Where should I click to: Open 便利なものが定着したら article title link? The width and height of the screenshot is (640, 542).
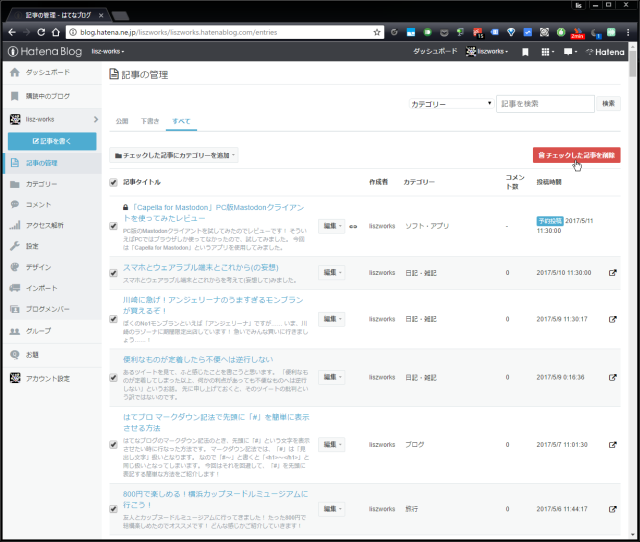pyautogui.click(x=198, y=360)
